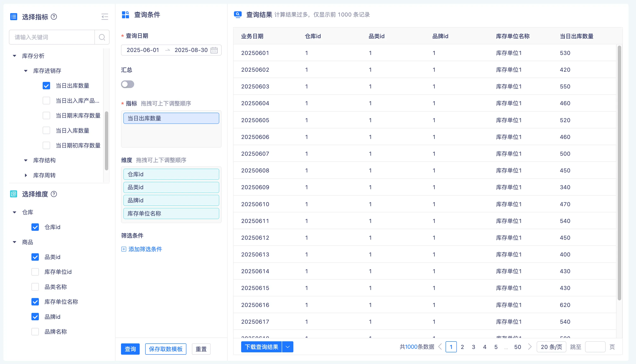Collapse the indicator panel sidebar icon
Viewport: 636px width, 364px height.
pos(105,17)
